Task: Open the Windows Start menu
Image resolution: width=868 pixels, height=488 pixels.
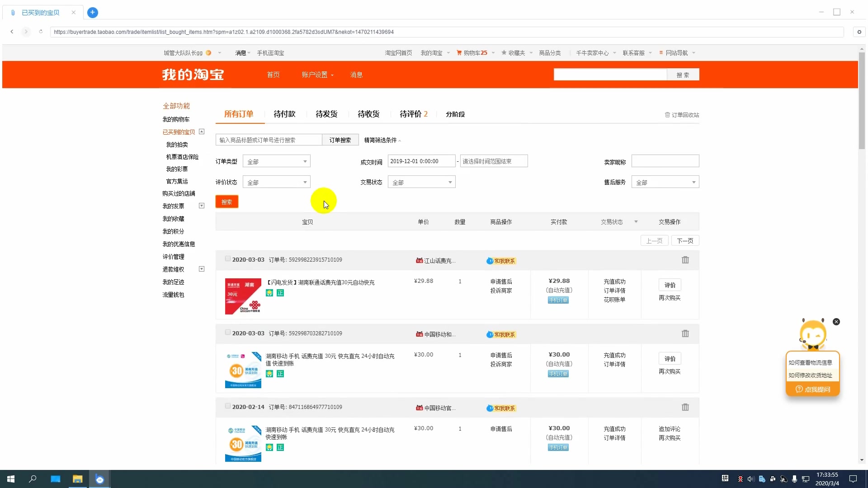Action: tap(11, 479)
